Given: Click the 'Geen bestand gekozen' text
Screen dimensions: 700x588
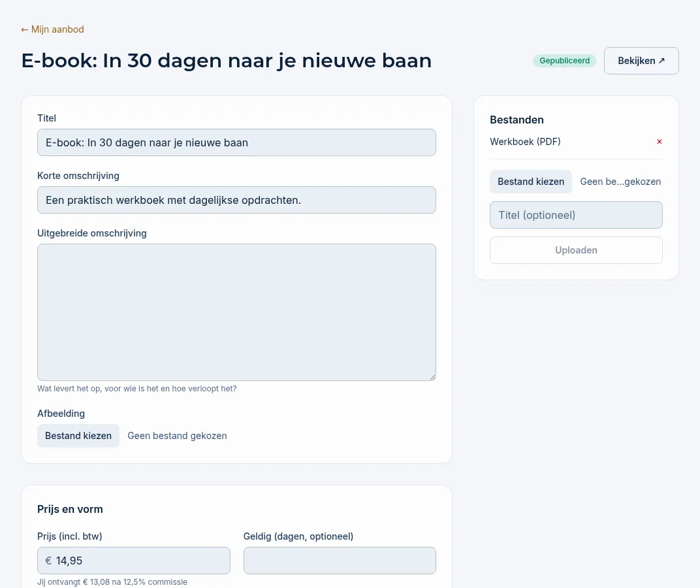Looking at the screenshot, I should 177,436.
